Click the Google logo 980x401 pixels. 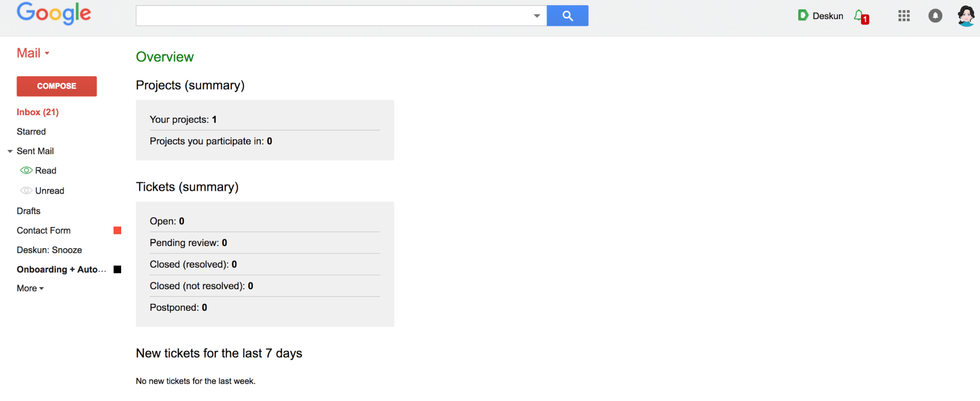[54, 13]
